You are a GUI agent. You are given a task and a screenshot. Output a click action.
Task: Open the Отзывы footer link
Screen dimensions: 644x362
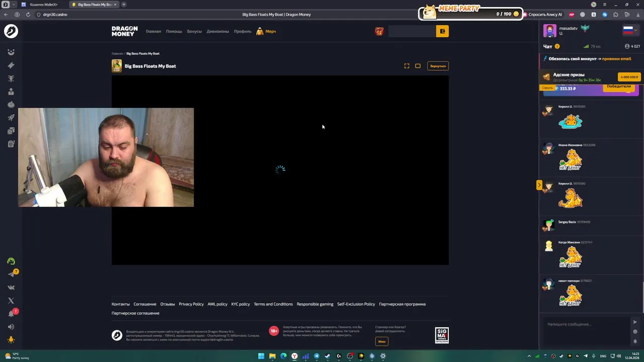pyautogui.click(x=168, y=304)
